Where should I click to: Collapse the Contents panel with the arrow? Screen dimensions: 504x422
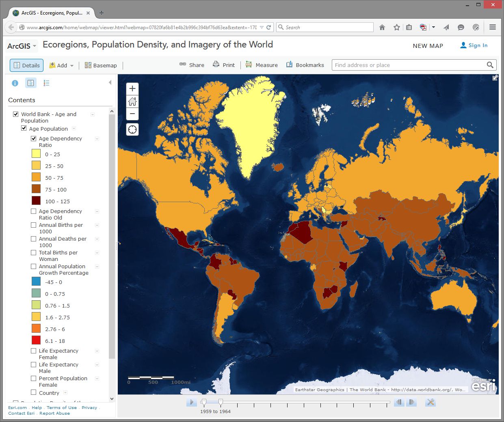point(110,82)
